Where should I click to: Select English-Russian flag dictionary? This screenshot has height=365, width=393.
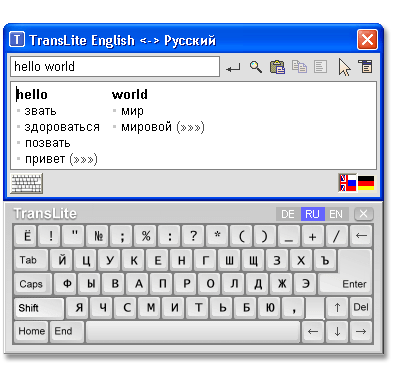pyautogui.click(x=348, y=183)
